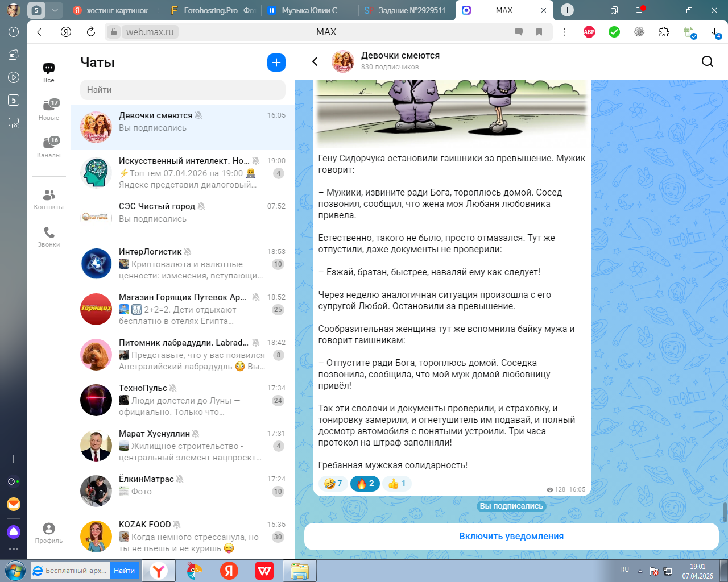Open the ABP ad blocker extension

click(589, 32)
